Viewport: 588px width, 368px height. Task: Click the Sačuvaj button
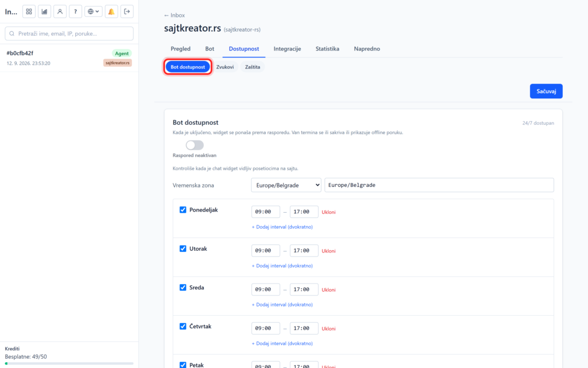[x=546, y=91]
